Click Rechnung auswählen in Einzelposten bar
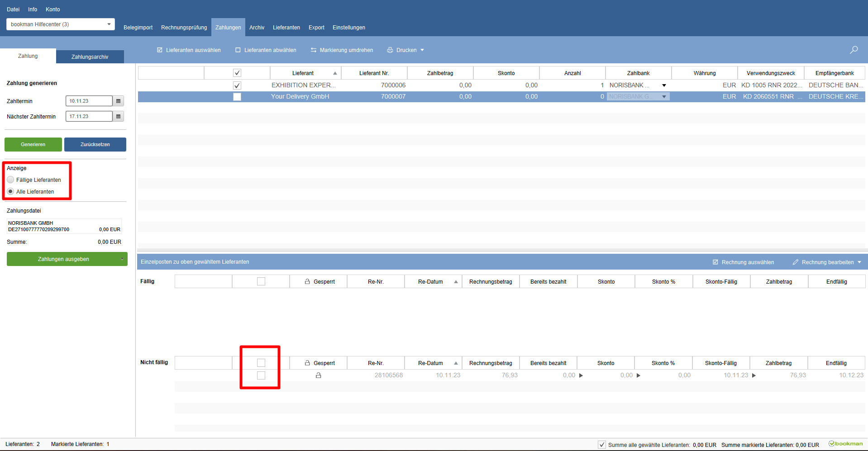868x451 pixels. pos(743,262)
